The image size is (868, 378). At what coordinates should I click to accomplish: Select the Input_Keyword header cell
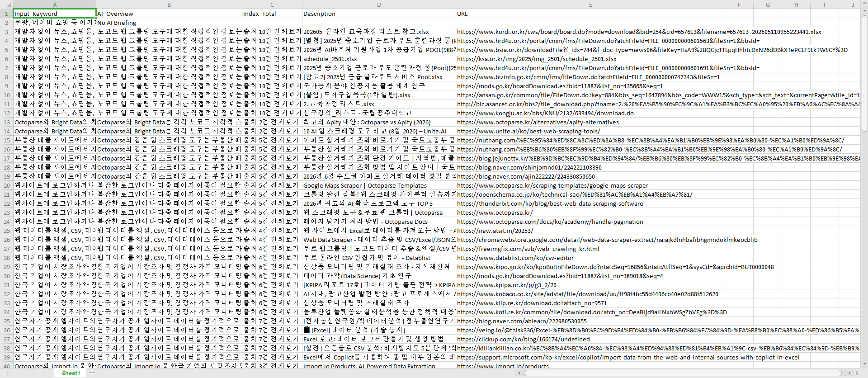[55, 14]
